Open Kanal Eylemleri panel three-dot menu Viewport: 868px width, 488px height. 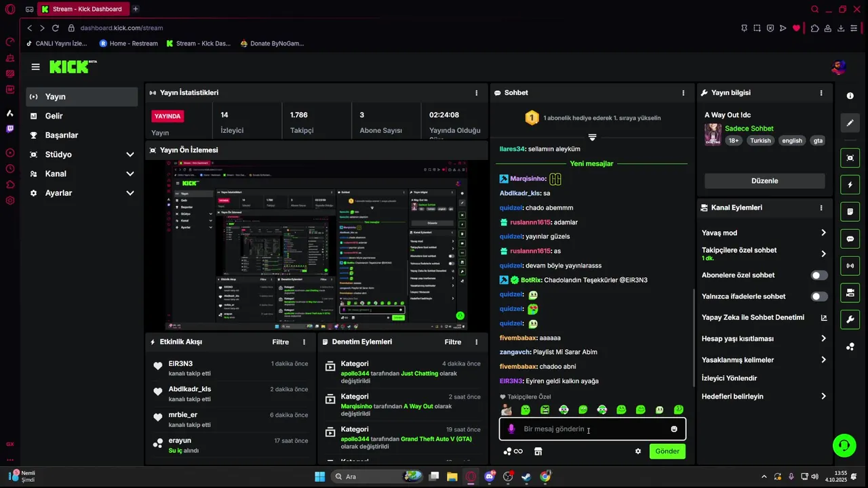(821, 208)
